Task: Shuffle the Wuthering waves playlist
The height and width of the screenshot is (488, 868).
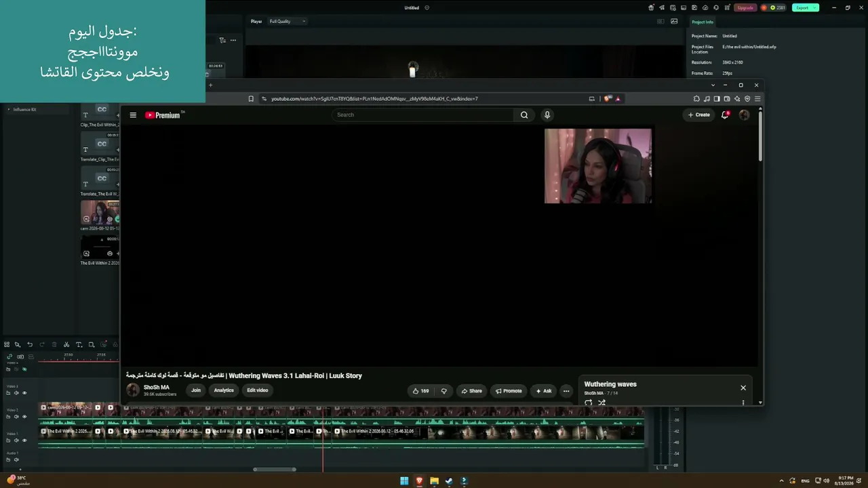Action: click(x=601, y=403)
